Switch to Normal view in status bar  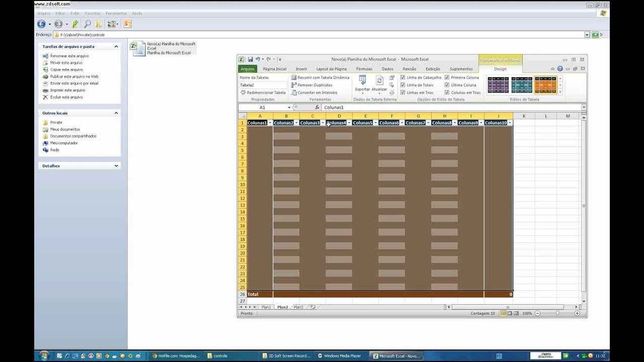[x=502, y=313]
